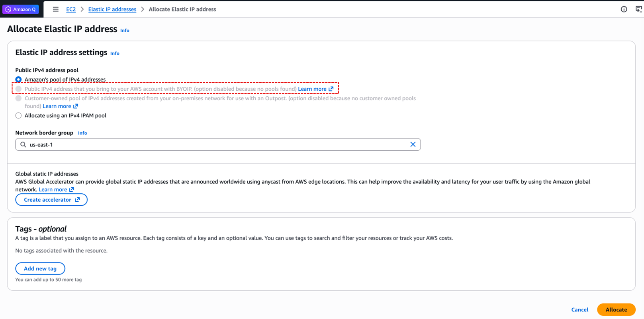Image resolution: width=644 pixels, height=319 pixels.
Task: Click the 'Global static IP addresses' heading
Action: [47, 174]
